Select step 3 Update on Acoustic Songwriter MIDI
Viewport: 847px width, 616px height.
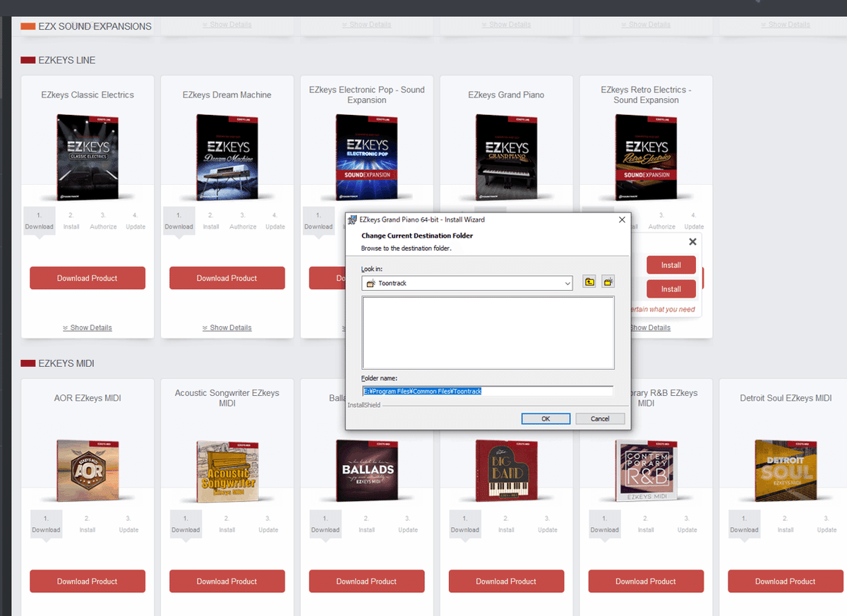(268, 524)
